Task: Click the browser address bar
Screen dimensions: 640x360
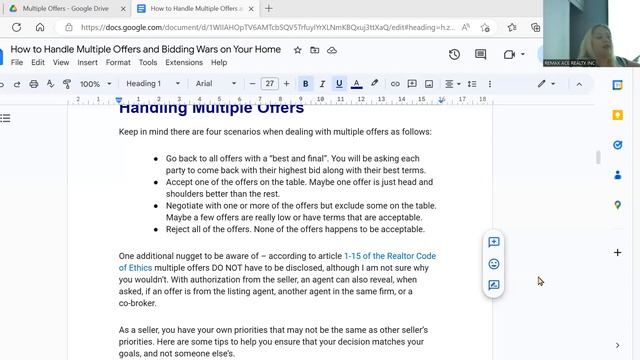Action: pyautogui.click(x=267, y=27)
